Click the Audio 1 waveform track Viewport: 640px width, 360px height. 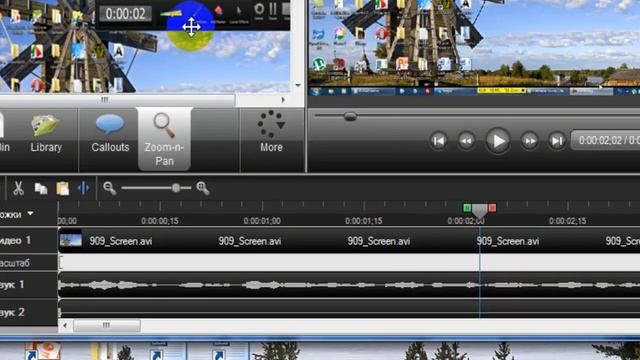[349, 284]
